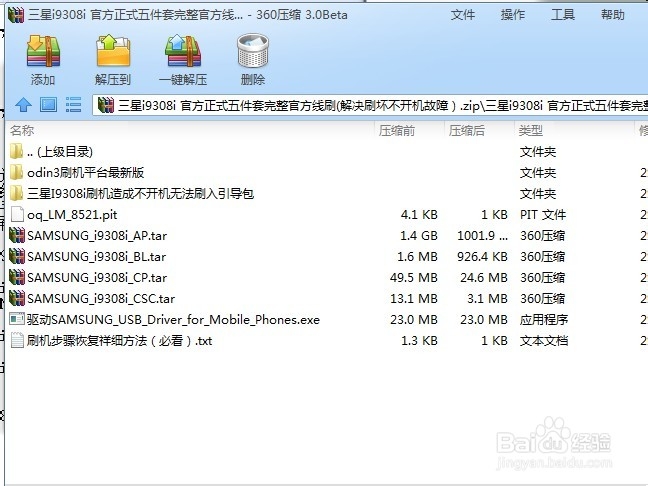Click the 文本文档 type cell

[x=544, y=341]
